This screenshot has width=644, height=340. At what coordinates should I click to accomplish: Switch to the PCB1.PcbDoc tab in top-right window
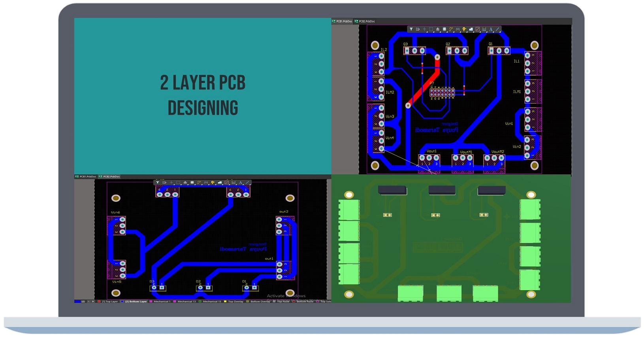(x=342, y=21)
